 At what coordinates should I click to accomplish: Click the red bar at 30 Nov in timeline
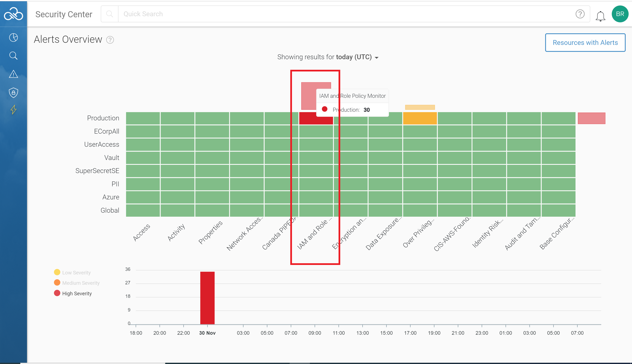(x=207, y=298)
